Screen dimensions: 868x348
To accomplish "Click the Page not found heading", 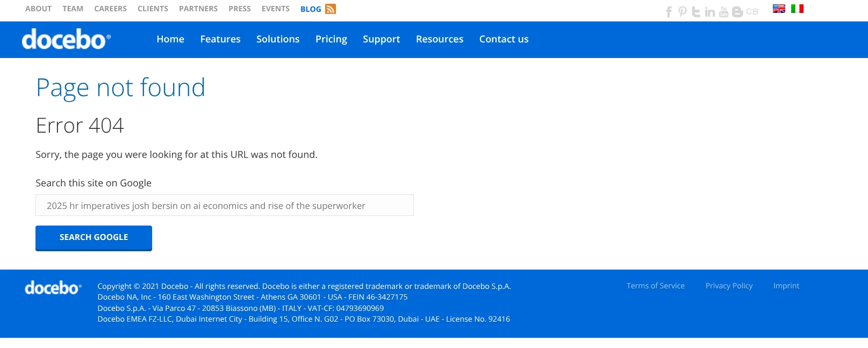I will (x=120, y=88).
